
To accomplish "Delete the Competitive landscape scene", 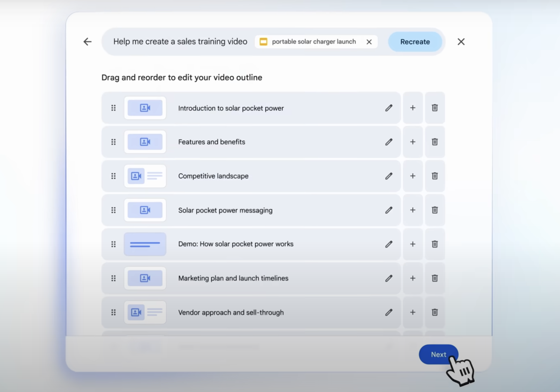I will click(x=435, y=176).
